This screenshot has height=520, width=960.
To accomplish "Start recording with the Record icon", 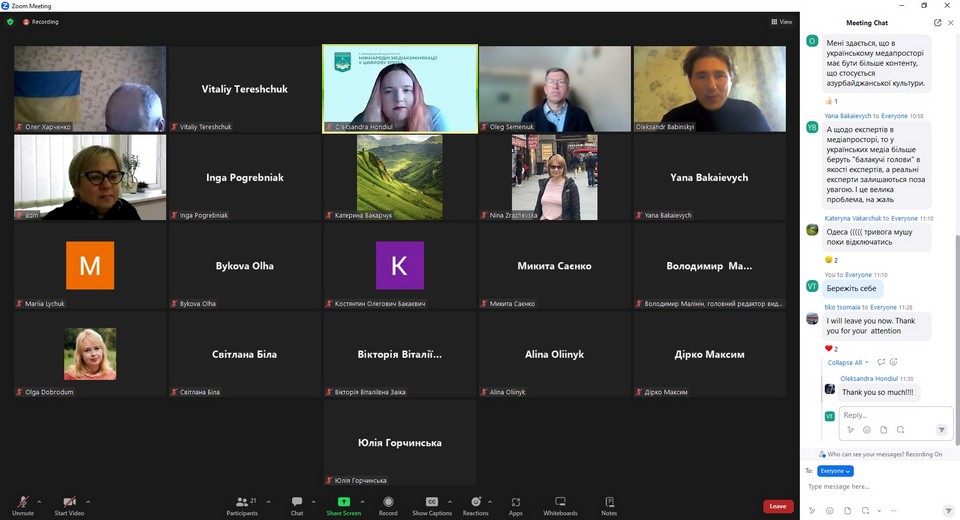I will pyautogui.click(x=388, y=504).
